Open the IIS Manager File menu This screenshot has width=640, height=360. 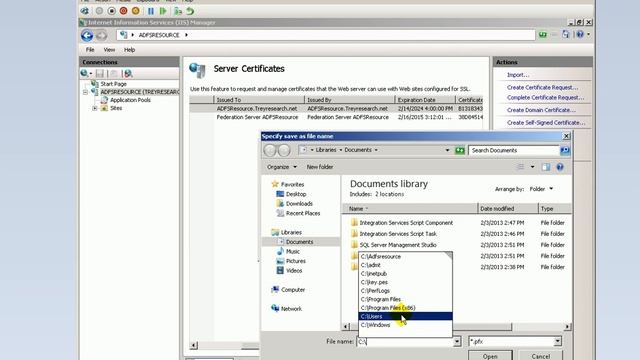click(x=90, y=50)
